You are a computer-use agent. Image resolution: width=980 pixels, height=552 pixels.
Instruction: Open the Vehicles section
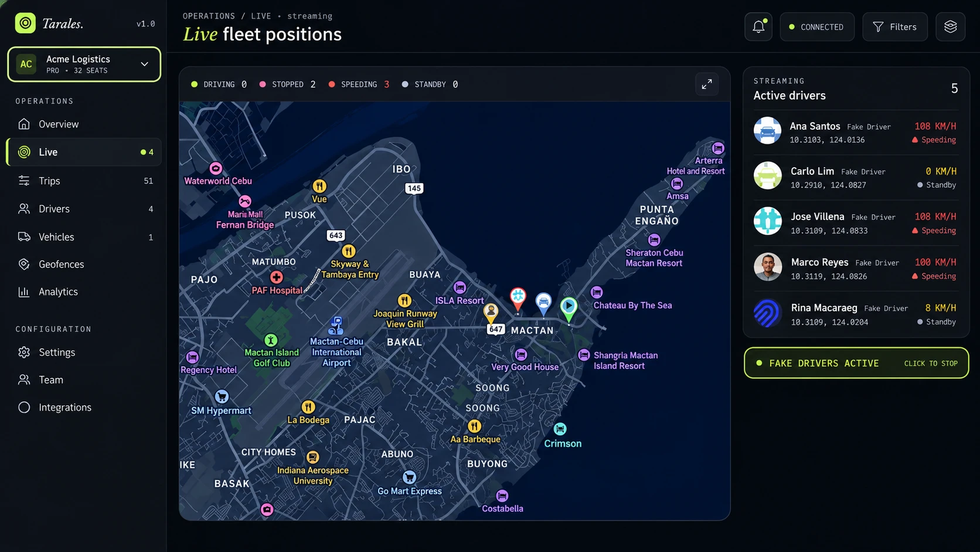click(x=84, y=237)
